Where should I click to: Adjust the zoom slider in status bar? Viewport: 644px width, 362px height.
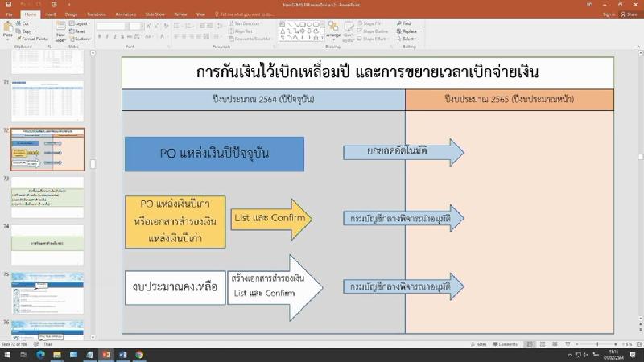(596, 344)
